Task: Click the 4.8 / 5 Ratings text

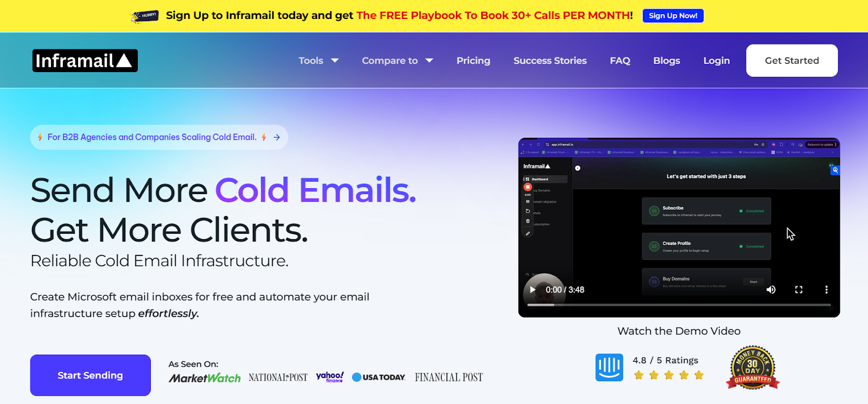Action: click(665, 361)
